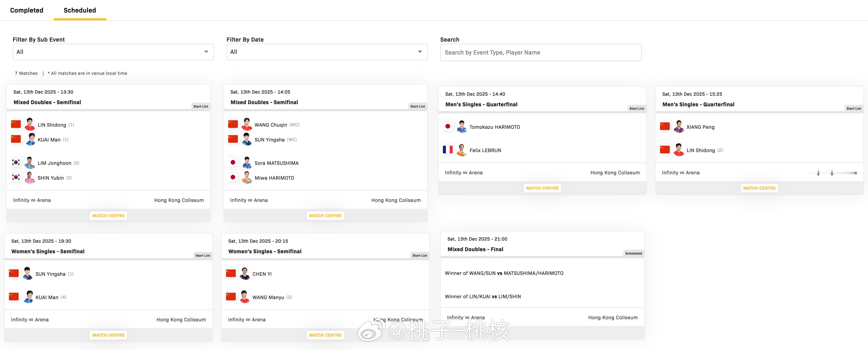Click CHEN Yi's player avatar
868x350 pixels.
(245, 274)
